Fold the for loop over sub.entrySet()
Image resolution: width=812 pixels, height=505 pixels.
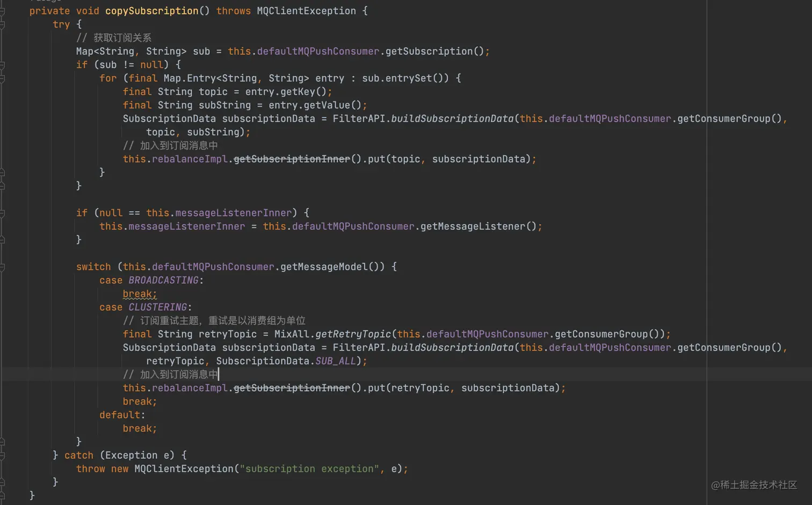pos(2,78)
